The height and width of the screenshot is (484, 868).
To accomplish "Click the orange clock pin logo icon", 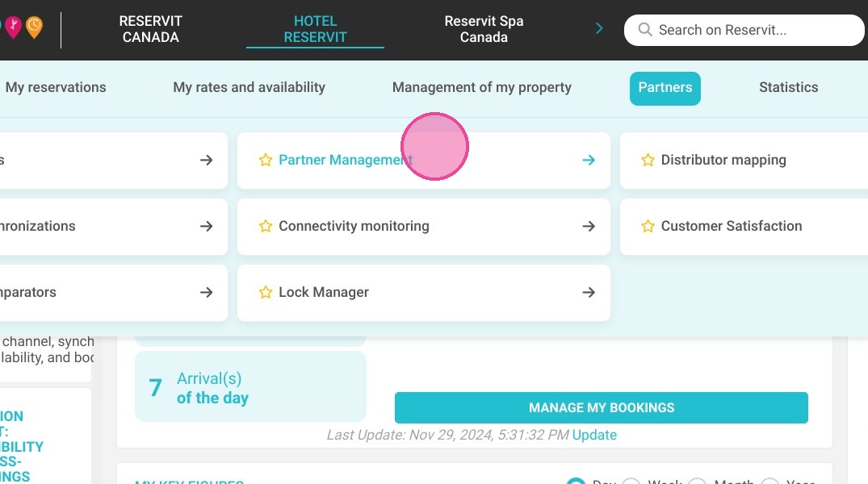I will pos(34,27).
